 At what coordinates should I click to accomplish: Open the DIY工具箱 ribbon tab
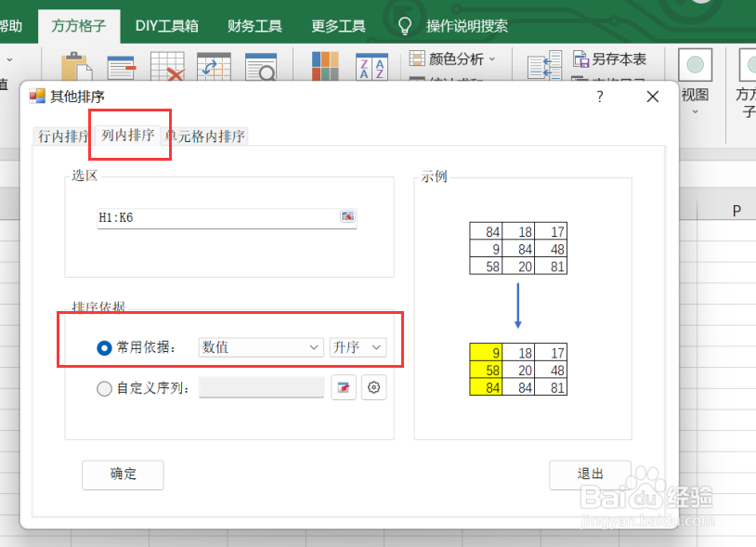click(x=166, y=26)
